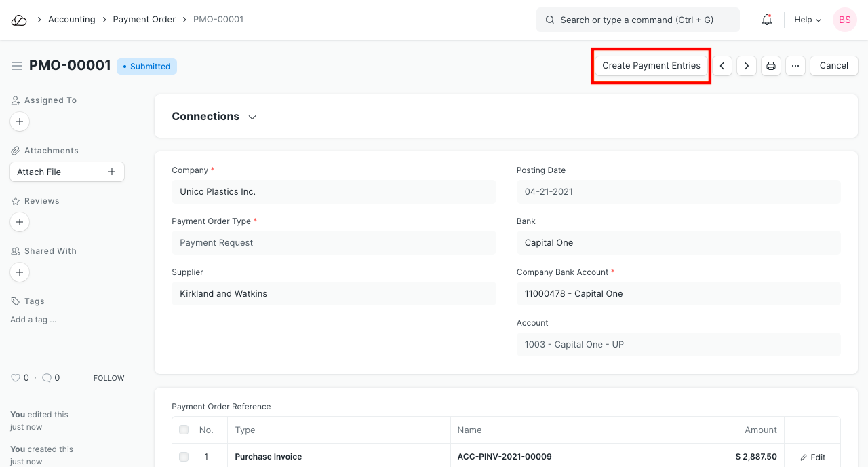Open the three-dots more options menu
Image resolution: width=868 pixels, height=467 pixels.
point(795,66)
